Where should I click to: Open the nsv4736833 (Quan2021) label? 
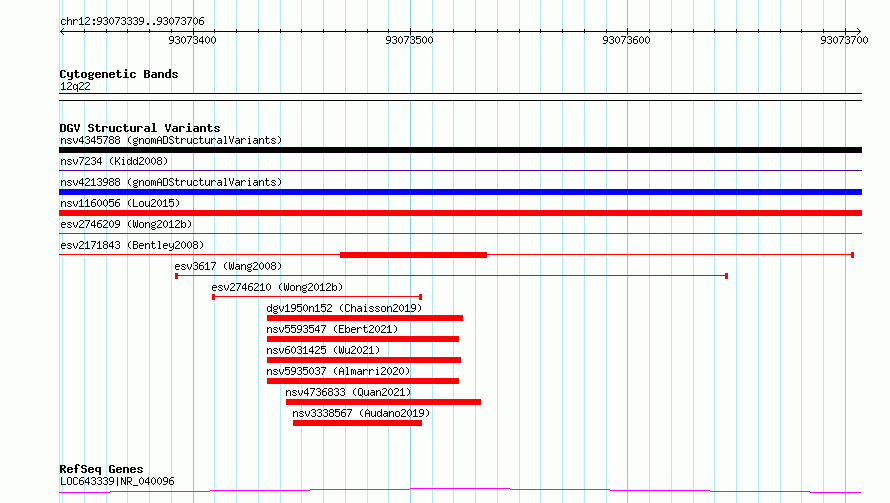click(x=348, y=392)
